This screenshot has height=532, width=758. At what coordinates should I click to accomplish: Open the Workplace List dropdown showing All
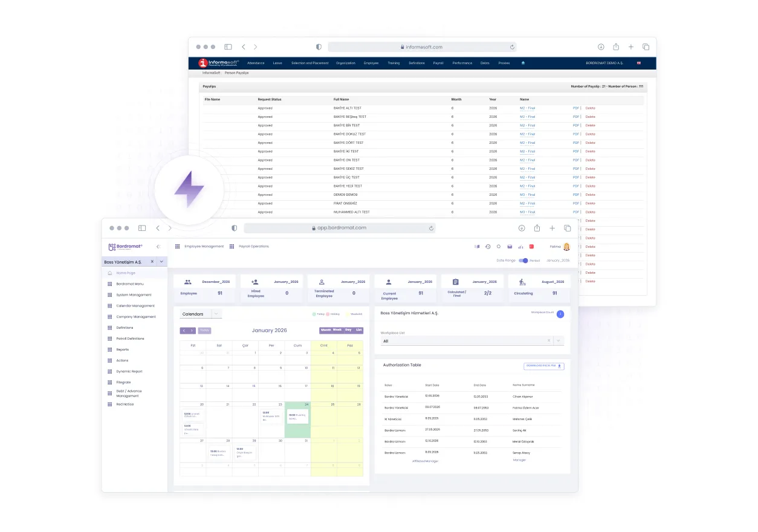pos(559,340)
